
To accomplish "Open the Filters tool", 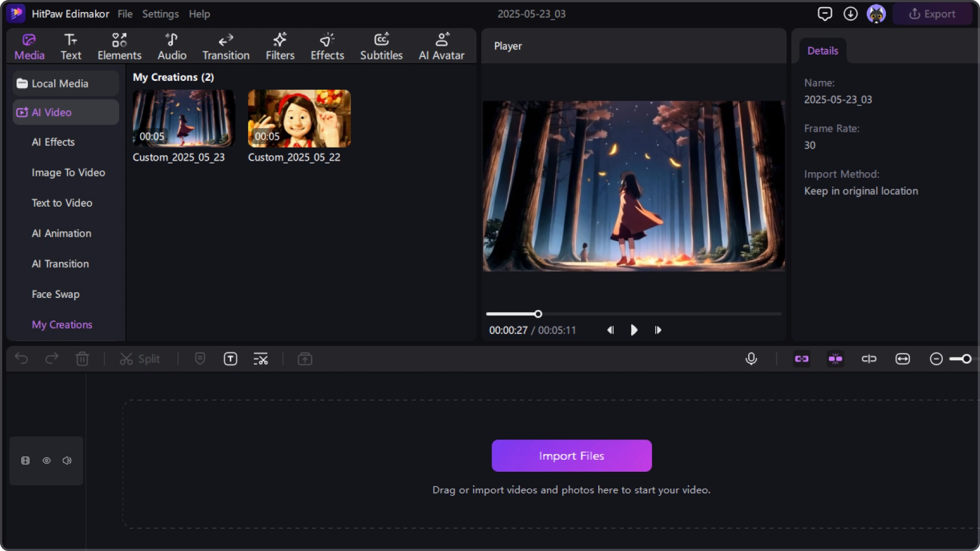I will 279,46.
